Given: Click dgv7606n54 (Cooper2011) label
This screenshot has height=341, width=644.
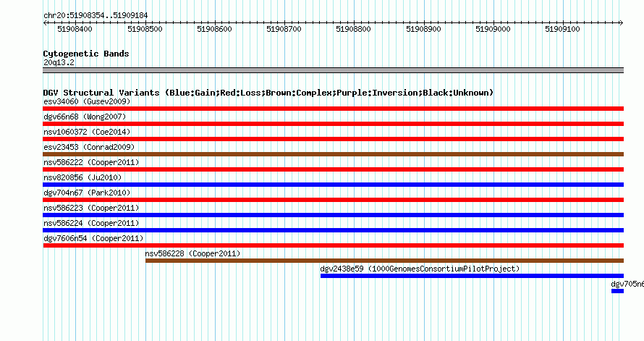Looking at the screenshot, I should coord(93,238).
